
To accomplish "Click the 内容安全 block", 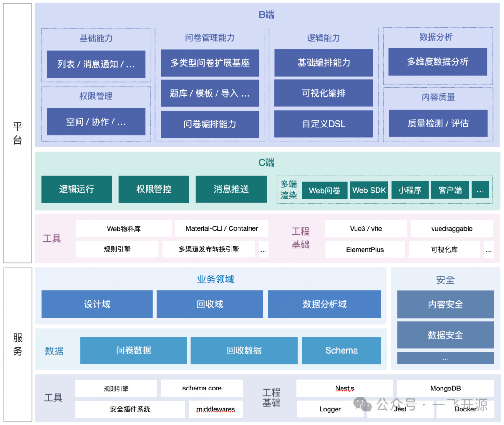I will (x=445, y=305).
